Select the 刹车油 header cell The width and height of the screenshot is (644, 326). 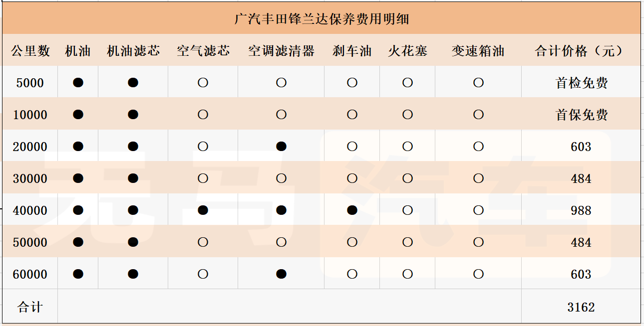[352, 51]
